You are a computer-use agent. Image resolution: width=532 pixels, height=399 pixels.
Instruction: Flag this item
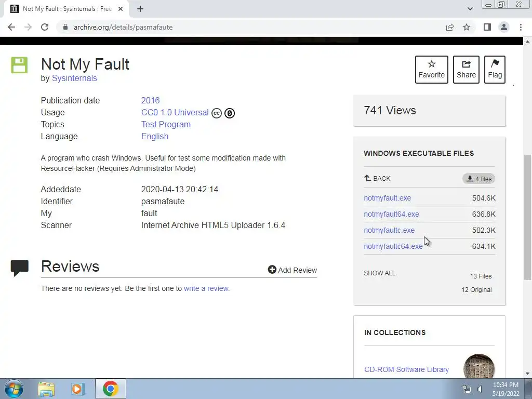pyautogui.click(x=495, y=70)
